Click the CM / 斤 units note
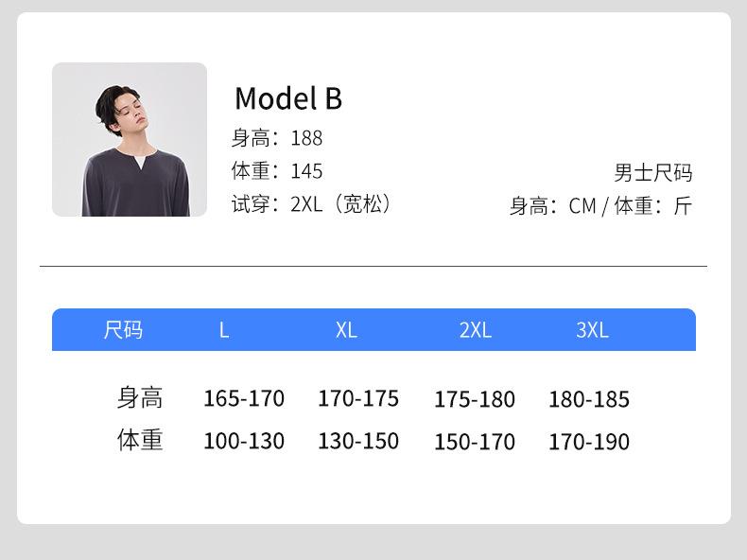 coord(600,206)
